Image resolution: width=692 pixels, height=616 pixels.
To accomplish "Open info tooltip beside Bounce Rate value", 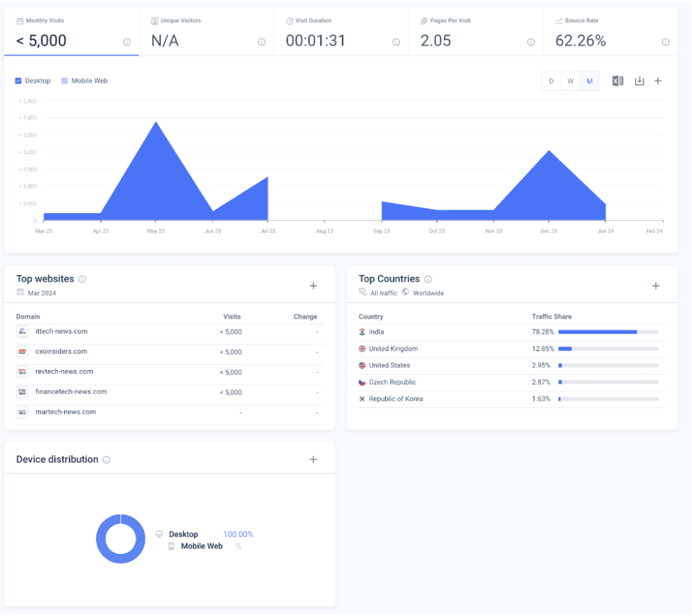I will (665, 42).
